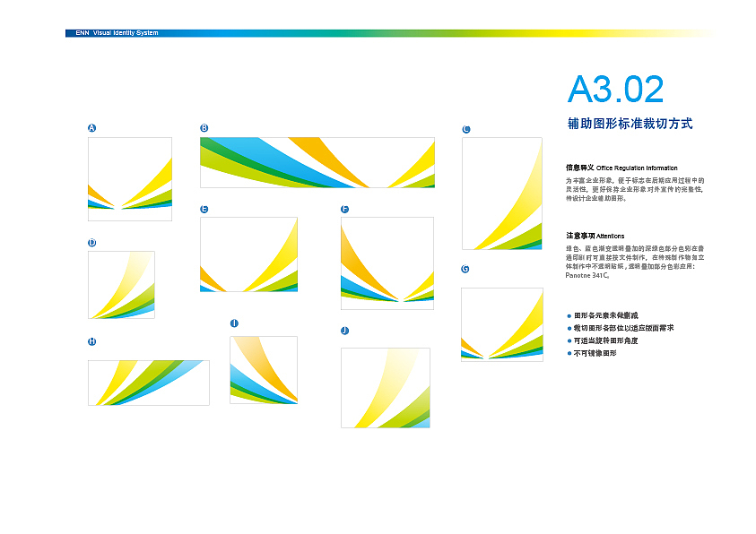Click paragraph starting 绿色、蓝色渐变
The image size is (756, 534).
[x=635, y=262]
